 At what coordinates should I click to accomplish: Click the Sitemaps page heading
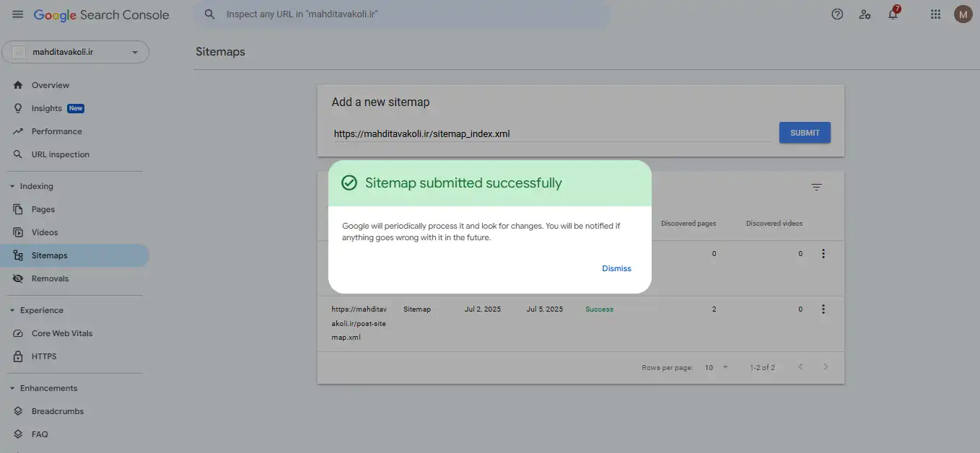point(220,52)
